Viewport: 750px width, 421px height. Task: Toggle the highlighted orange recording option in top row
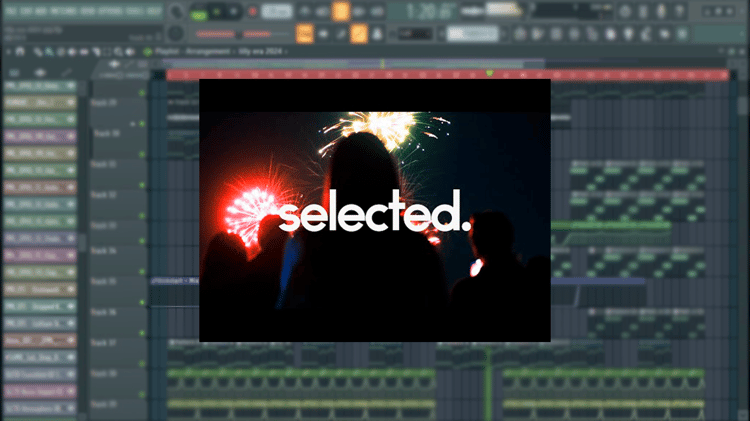point(341,11)
